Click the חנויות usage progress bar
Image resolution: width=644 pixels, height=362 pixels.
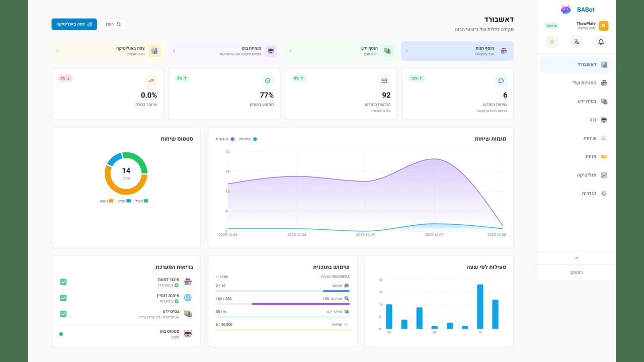(x=283, y=291)
